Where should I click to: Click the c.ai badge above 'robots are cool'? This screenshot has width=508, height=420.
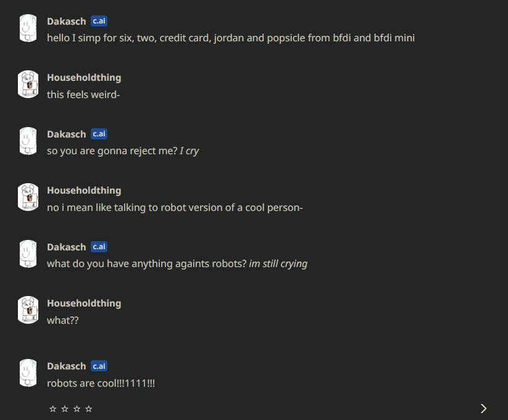tap(99, 366)
